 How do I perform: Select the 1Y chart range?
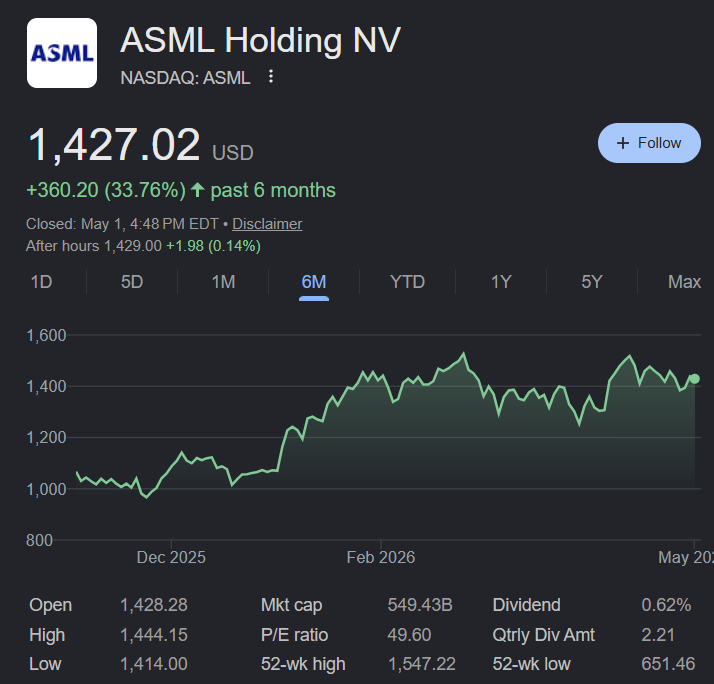coord(501,282)
